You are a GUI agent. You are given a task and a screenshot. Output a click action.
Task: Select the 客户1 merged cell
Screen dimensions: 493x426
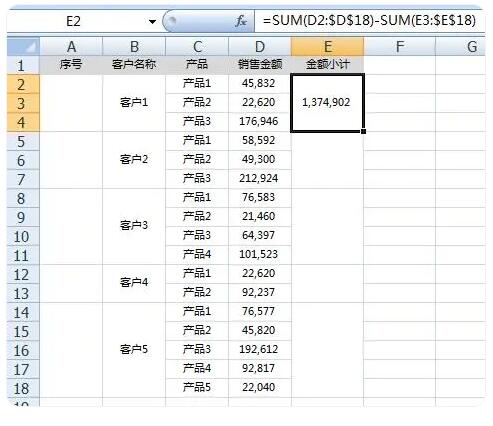(134, 103)
